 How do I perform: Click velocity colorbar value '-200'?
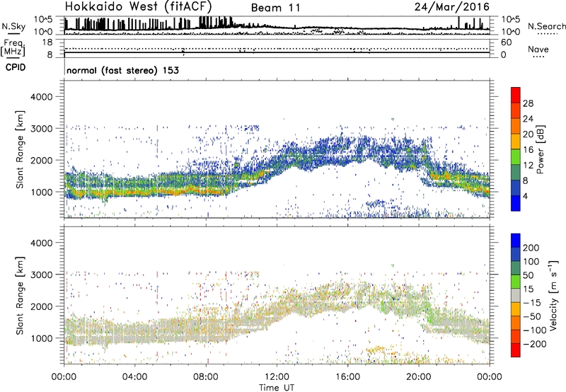click(535, 344)
